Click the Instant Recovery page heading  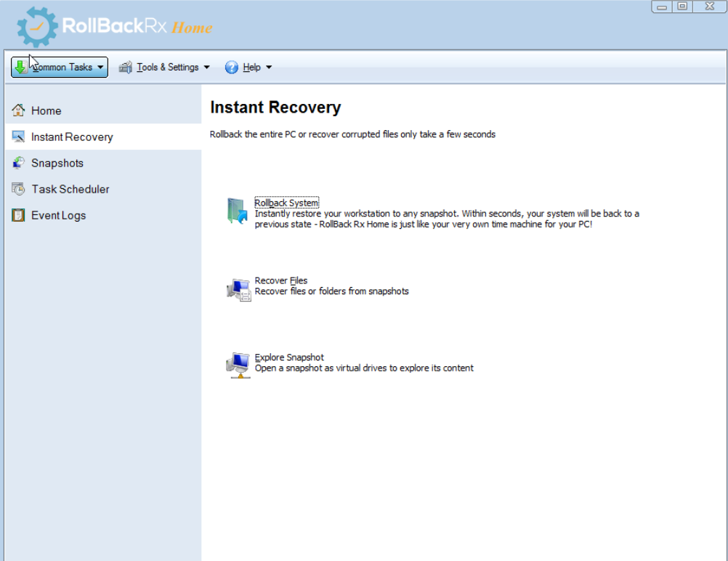point(275,108)
